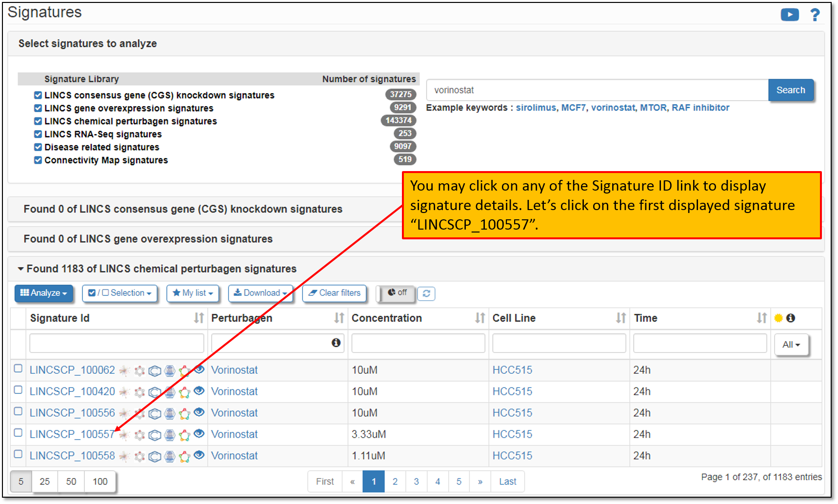Expand Found 0 CGS knockdown signatures section
838x504 pixels.
[183, 209]
